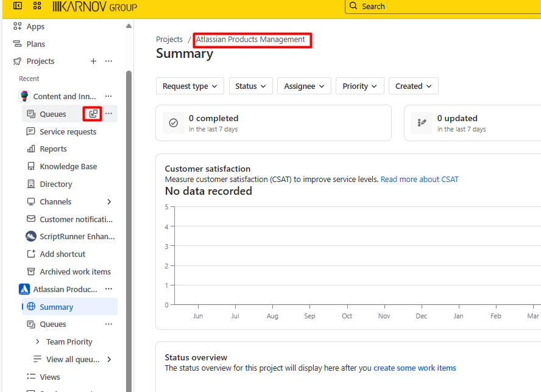This screenshot has height=392, width=541.
Task: Open the Assignee filter dropdown
Action: (x=304, y=86)
